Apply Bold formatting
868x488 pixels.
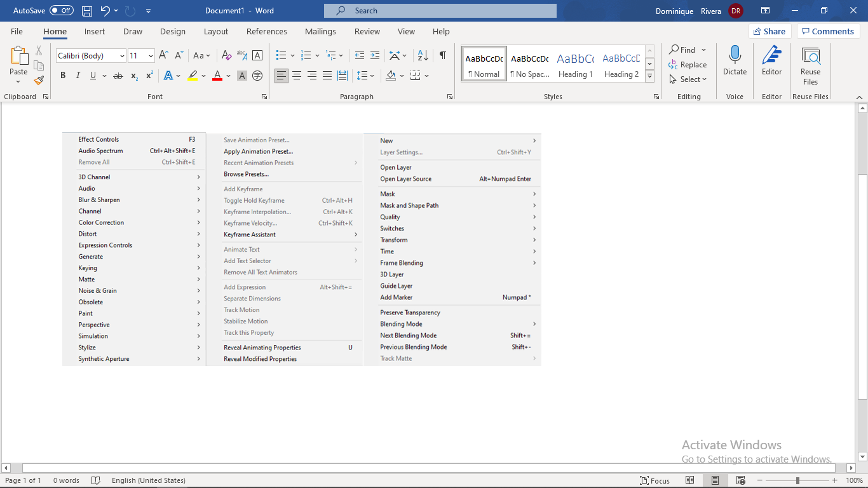coord(63,76)
